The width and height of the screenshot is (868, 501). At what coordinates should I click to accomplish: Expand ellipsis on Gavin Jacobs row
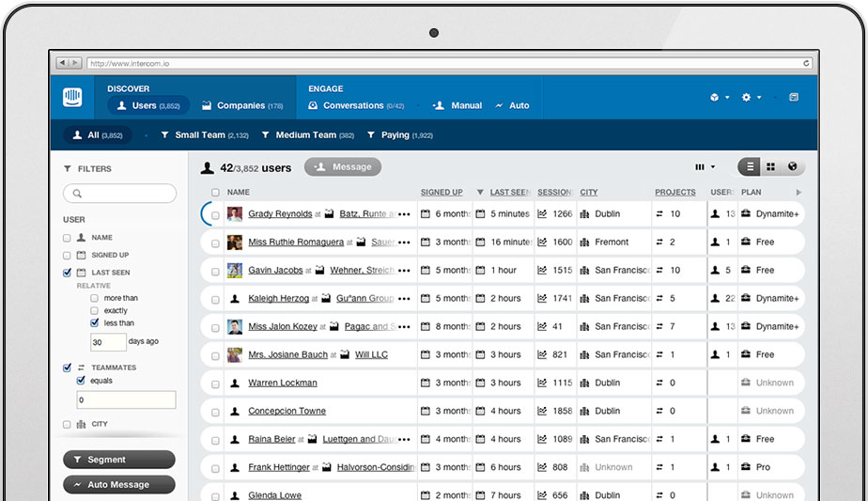[x=405, y=271]
